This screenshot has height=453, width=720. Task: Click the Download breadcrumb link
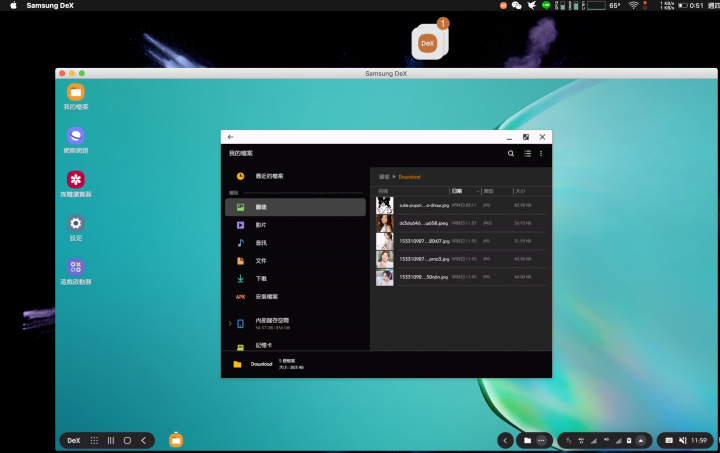(410, 177)
